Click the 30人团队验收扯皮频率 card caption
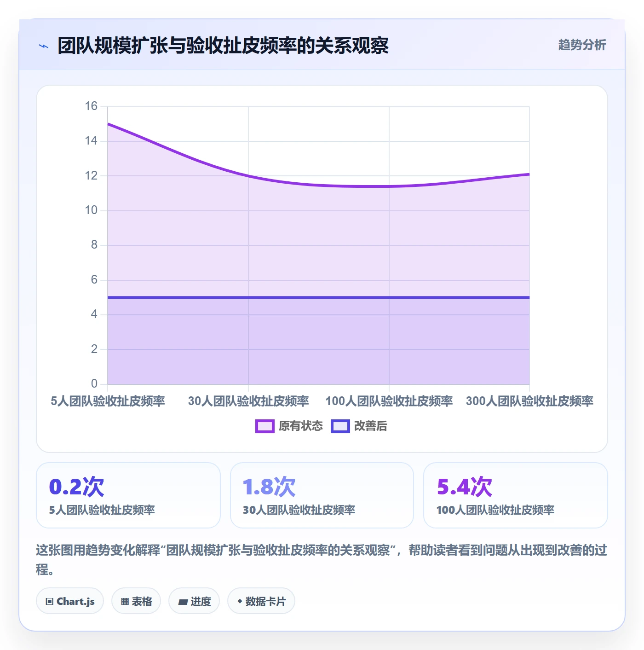The image size is (644, 650). pos(299,510)
